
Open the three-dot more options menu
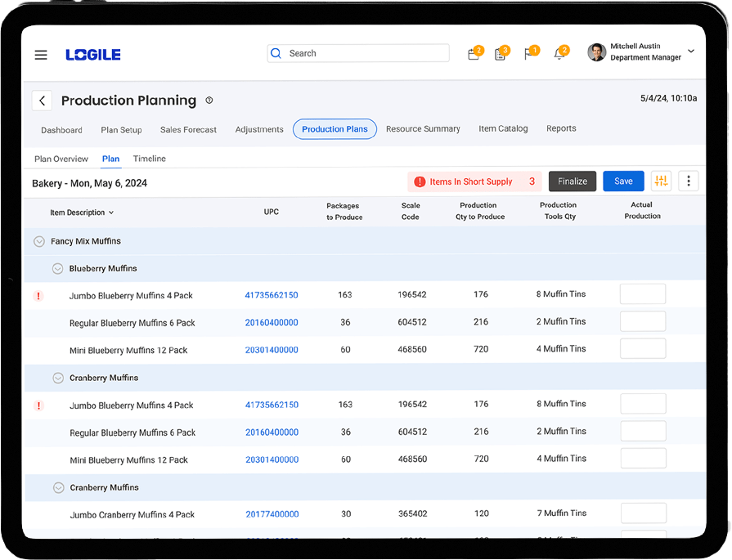pyautogui.click(x=689, y=181)
